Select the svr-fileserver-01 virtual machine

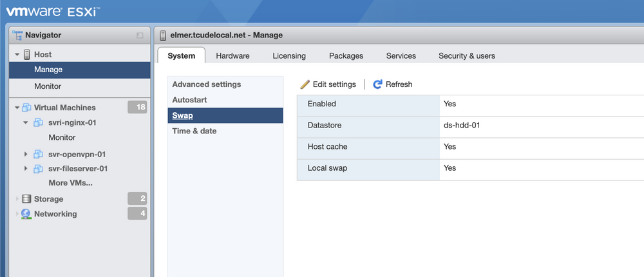click(78, 169)
